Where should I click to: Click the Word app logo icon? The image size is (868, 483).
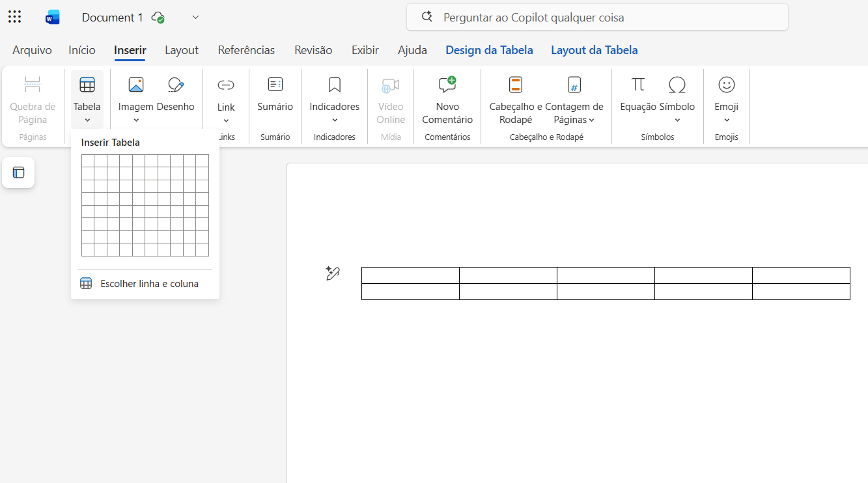pos(52,18)
